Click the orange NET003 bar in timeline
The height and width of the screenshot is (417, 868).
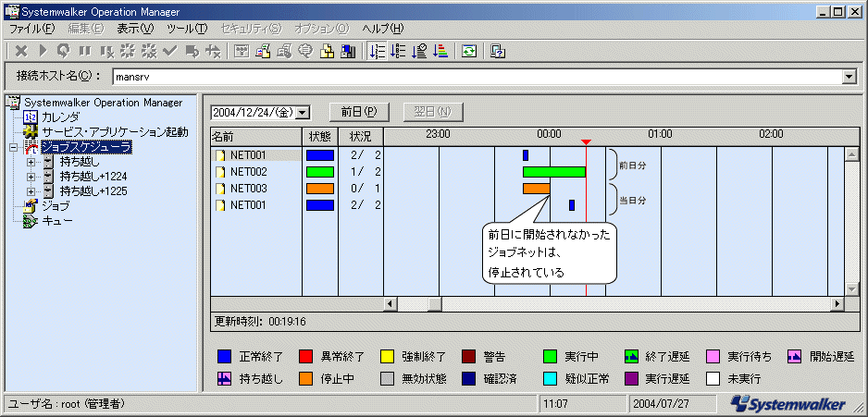(x=537, y=189)
